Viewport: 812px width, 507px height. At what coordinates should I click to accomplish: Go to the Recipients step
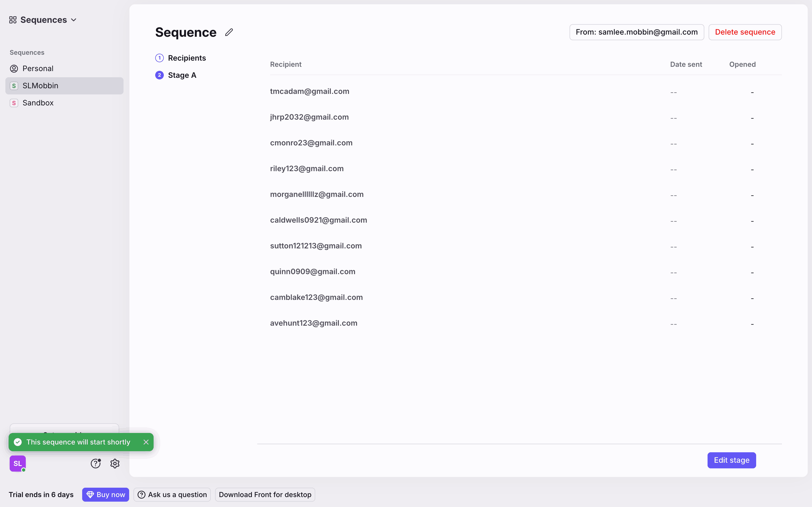(x=187, y=58)
